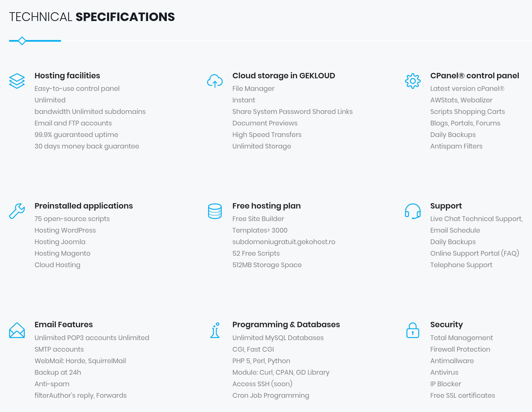532x412 pixels.
Task: Click the headset Support icon
Action: (413, 211)
